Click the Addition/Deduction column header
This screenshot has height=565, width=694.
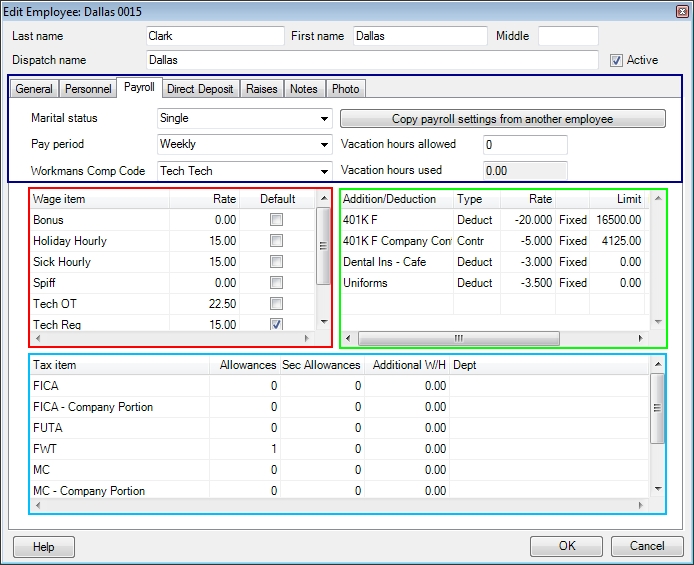pos(397,199)
